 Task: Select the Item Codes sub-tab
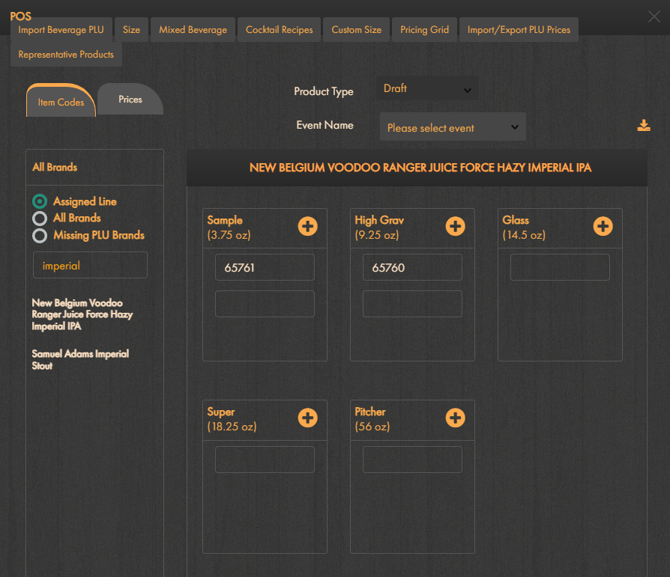point(61,101)
